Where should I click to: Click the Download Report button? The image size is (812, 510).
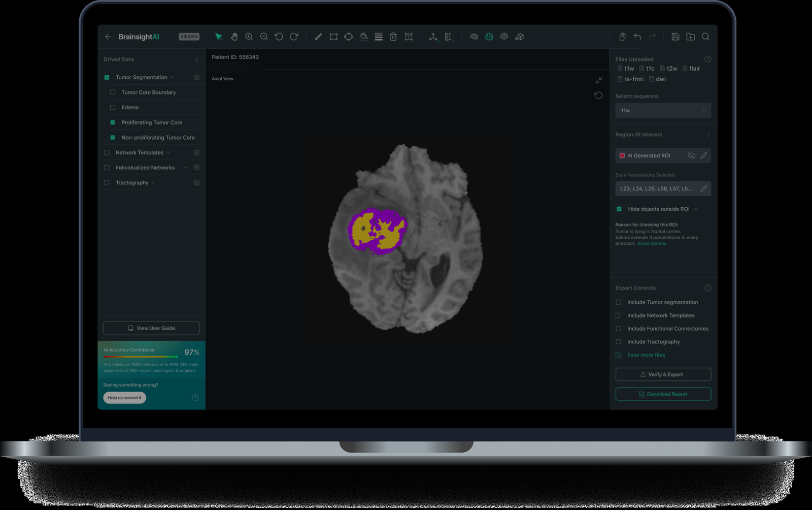click(x=663, y=394)
